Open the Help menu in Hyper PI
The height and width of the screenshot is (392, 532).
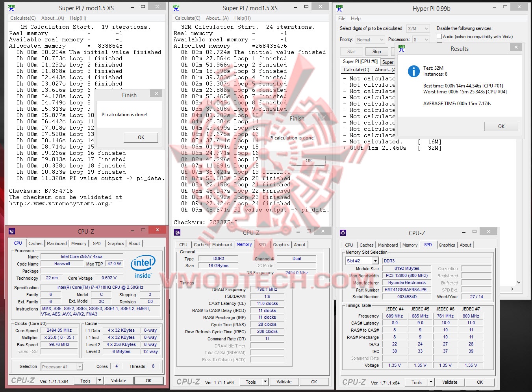pos(356,19)
